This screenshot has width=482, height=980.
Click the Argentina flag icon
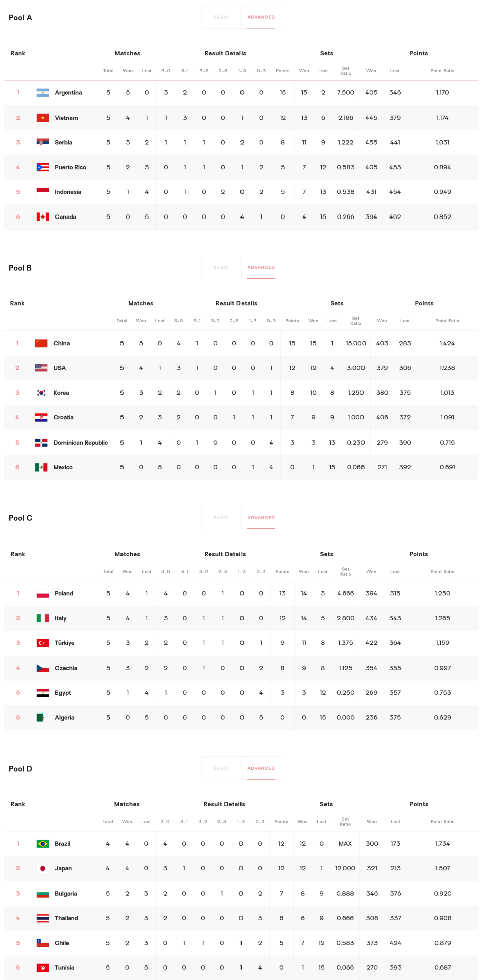point(43,93)
